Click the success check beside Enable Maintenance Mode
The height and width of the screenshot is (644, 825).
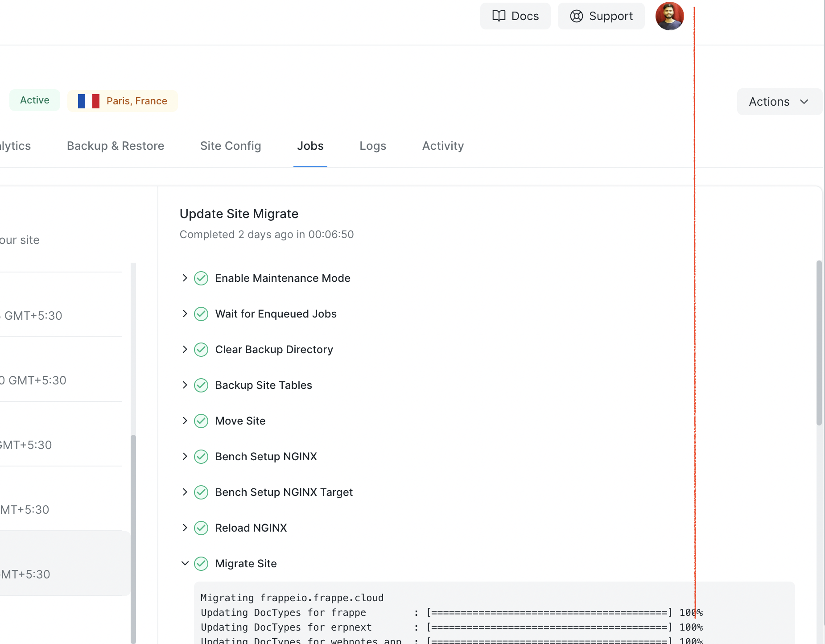pos(201,278)
